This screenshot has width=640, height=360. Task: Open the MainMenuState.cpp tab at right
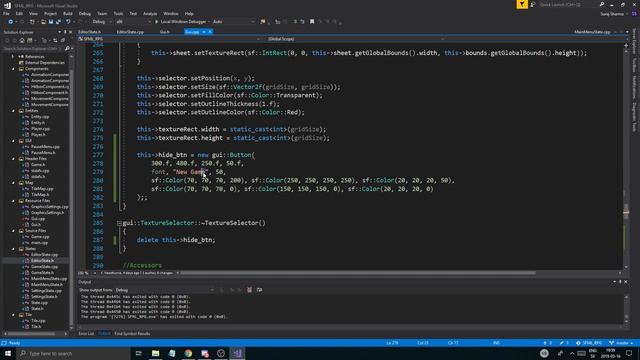(x=592, y=32)
